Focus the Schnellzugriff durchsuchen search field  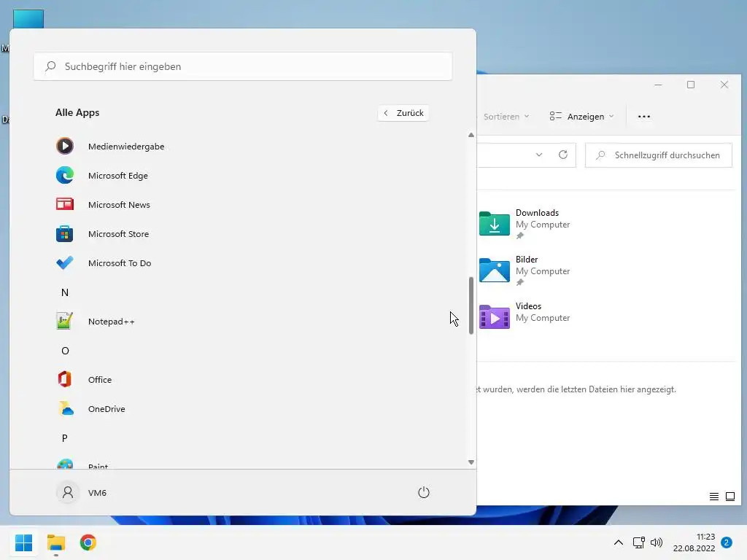coord(659,155)
